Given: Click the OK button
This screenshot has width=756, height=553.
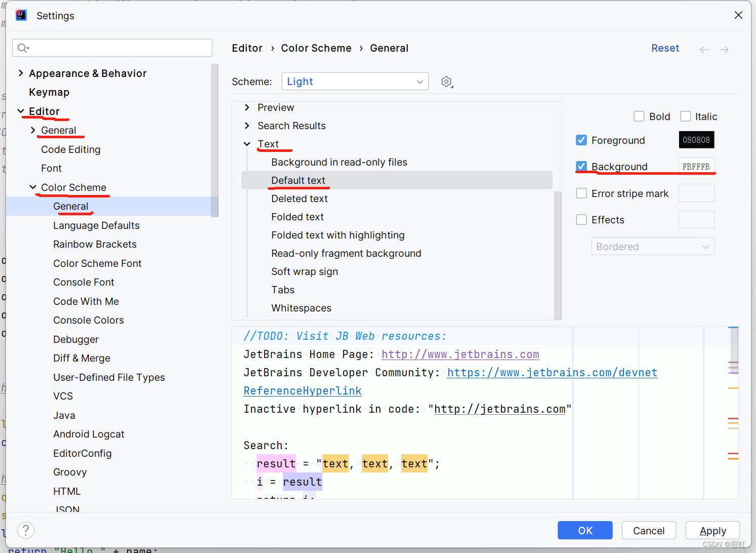Looking at the screenshot, I should [x=585, y=530].
